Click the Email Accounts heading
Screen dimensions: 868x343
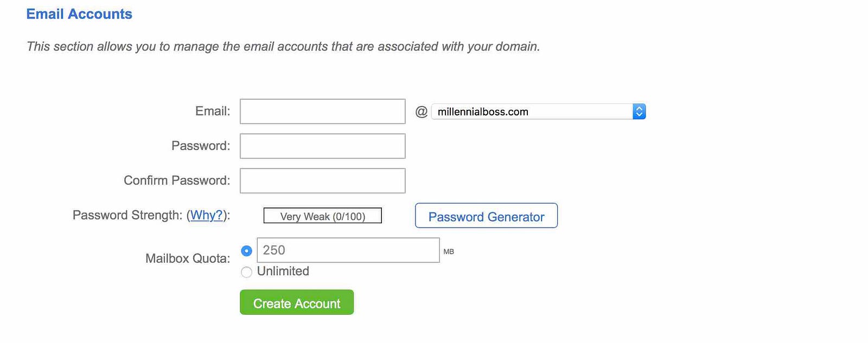[79, 14]
